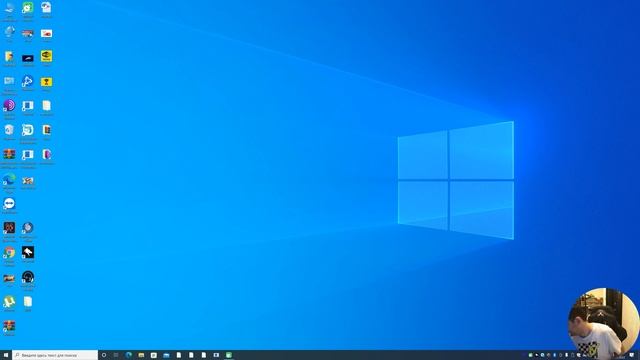This screenshot has width=640, height=360.
Task: Click the taskbar search box
Action: pos(55,355)
